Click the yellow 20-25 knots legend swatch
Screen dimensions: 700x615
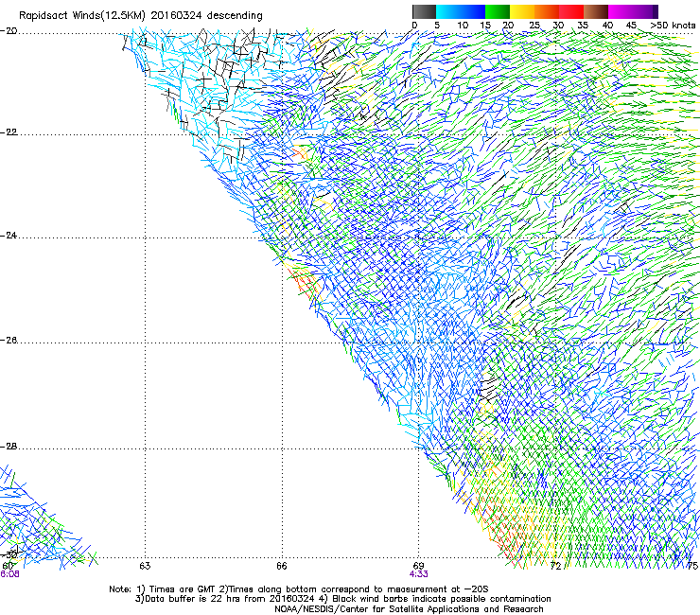pos(522,11)
